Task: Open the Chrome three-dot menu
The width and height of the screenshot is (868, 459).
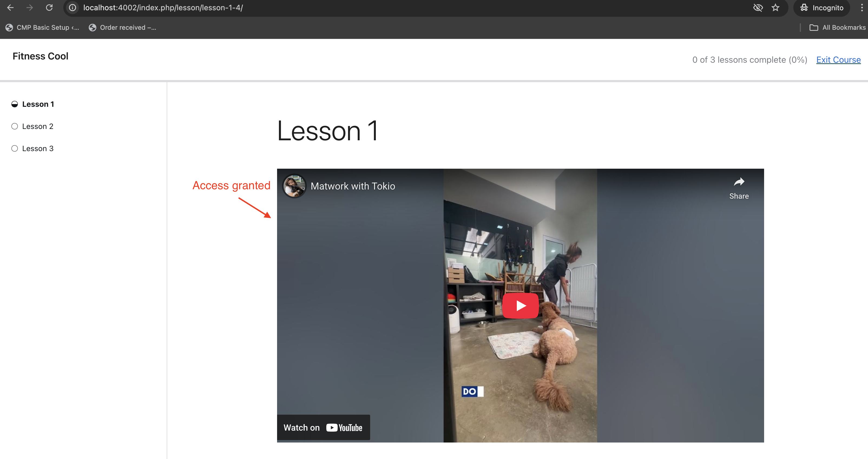Action: [x=862, y=7]
